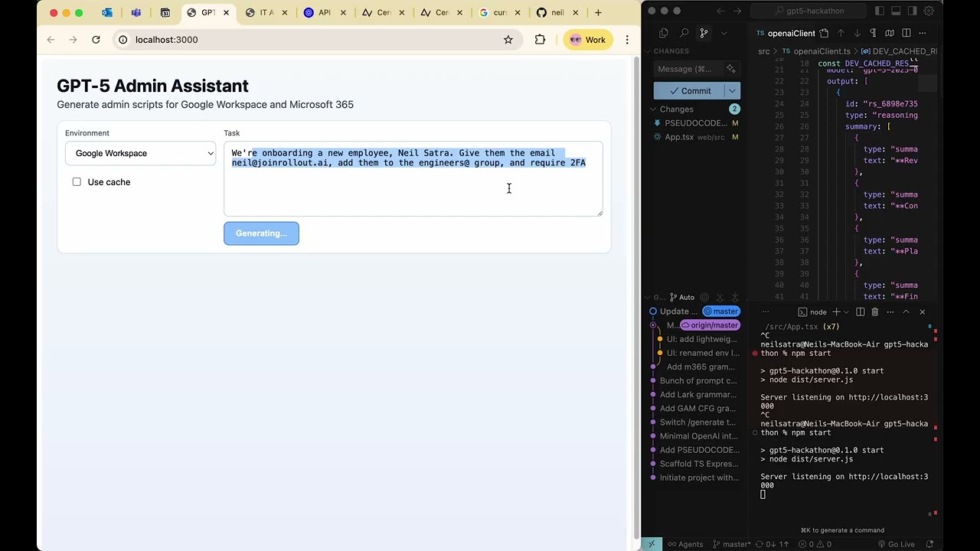Image resolution: width=980 pixels, height=551 pixels.
Task: Select commit 'Minimal OpenAI int...'
Action: (697, 436)
